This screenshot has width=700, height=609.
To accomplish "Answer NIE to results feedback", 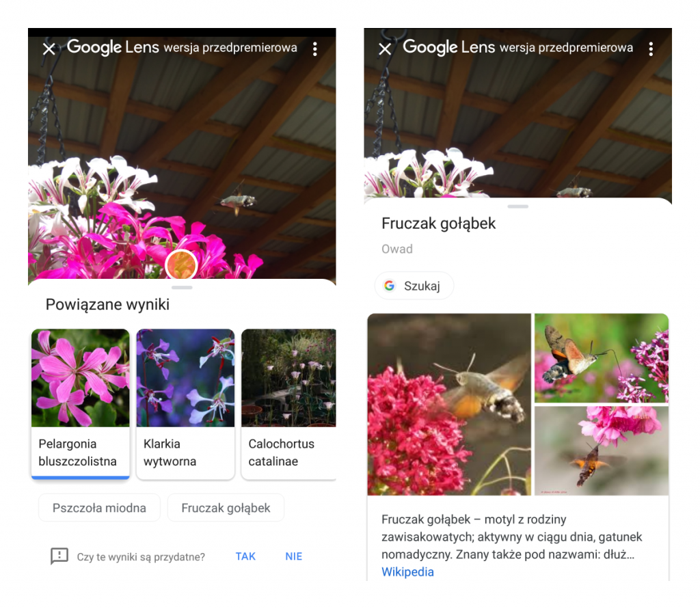I will click(294, 556).
